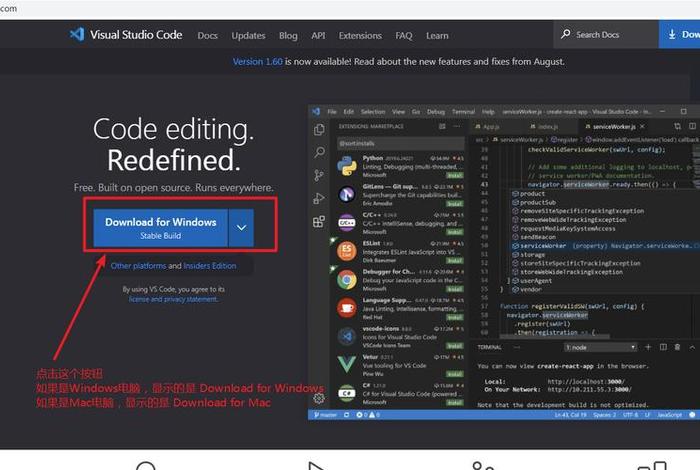Click the Visual Studio Code logo icon

pos(77,34)
